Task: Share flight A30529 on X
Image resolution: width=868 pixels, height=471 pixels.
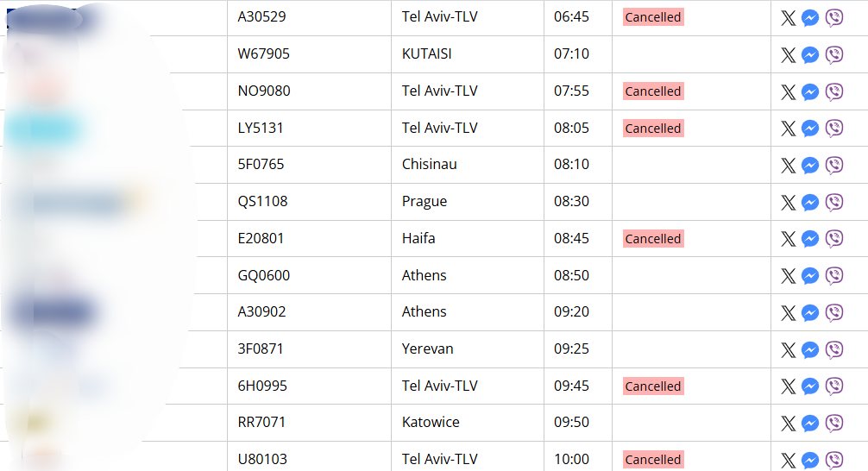Action: pos(789,18)
